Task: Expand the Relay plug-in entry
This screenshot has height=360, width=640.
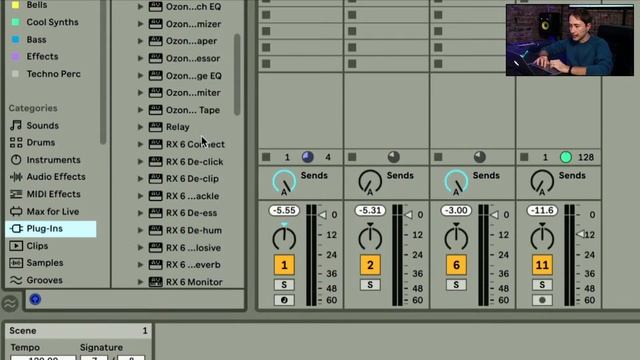Action: click(x=140, y=127)
